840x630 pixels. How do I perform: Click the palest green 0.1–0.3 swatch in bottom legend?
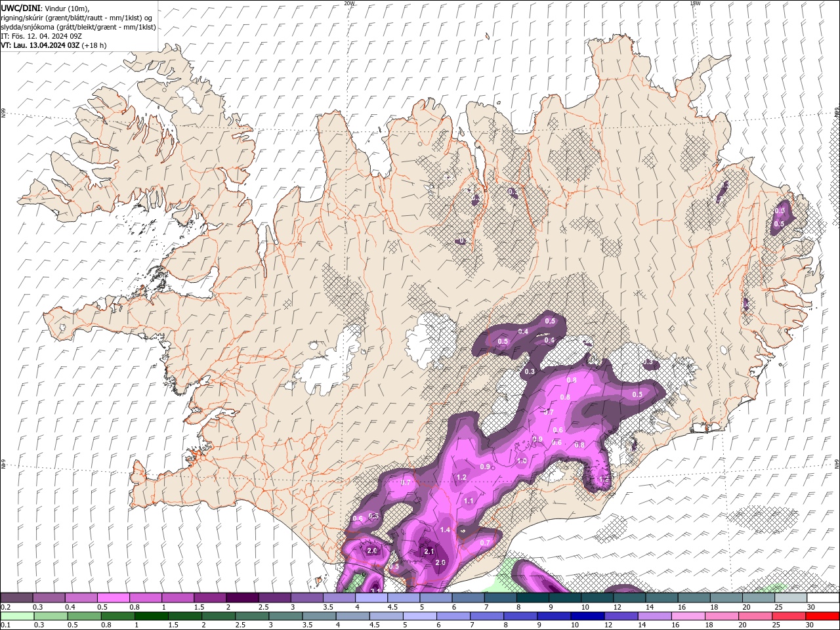click(x=17, y=616)
